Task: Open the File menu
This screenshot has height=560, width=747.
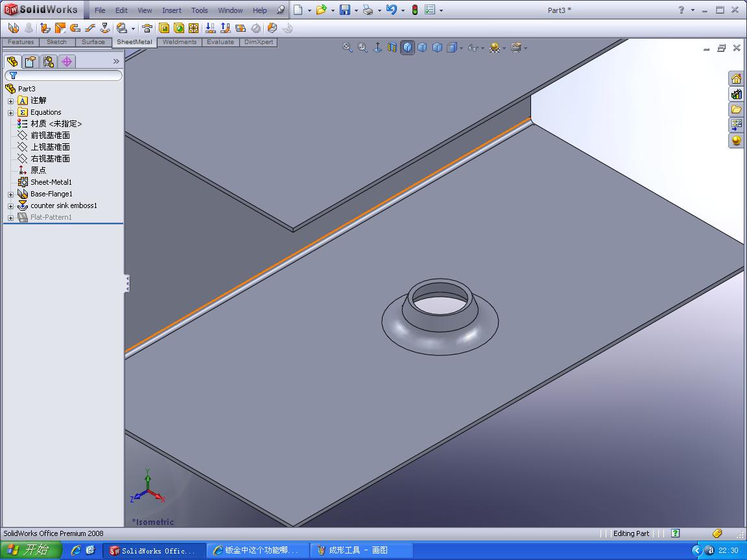Action: (x=100, y=10)
